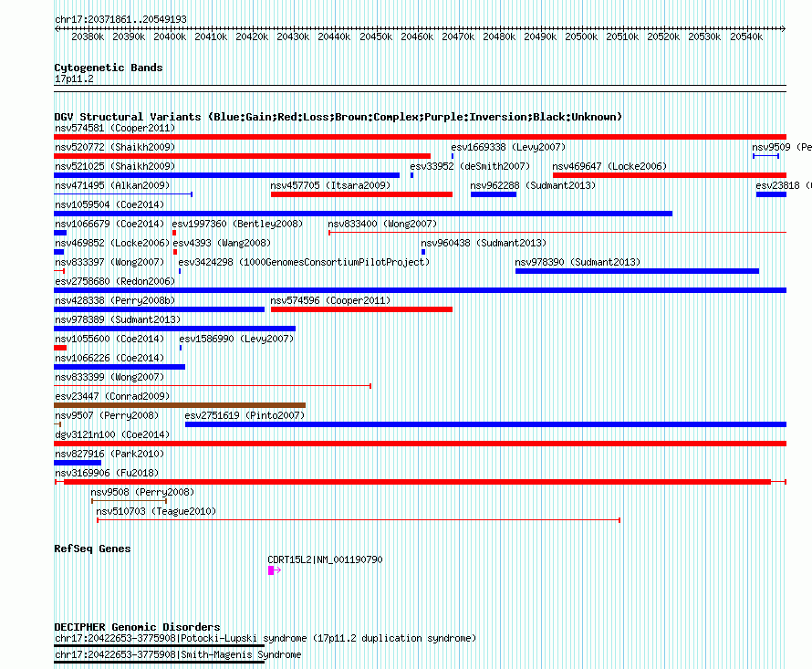Click the esv1669338 (Levy2007) label
The image size is (812, 669).
coord(508,147)
